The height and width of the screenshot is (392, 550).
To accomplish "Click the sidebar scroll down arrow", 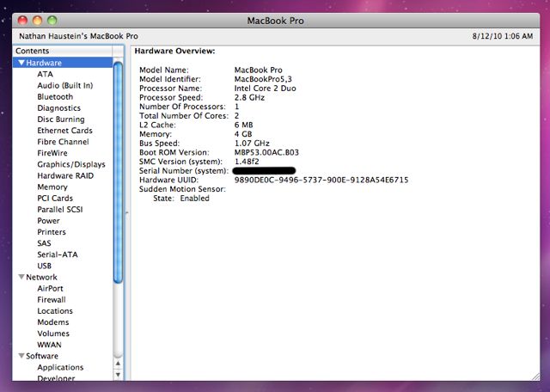I will point(119,375).
